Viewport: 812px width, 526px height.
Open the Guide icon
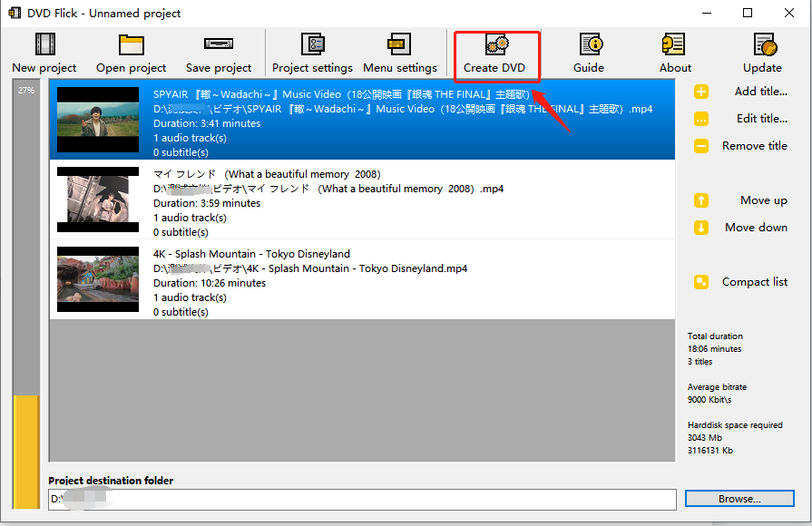click(591, 44)
